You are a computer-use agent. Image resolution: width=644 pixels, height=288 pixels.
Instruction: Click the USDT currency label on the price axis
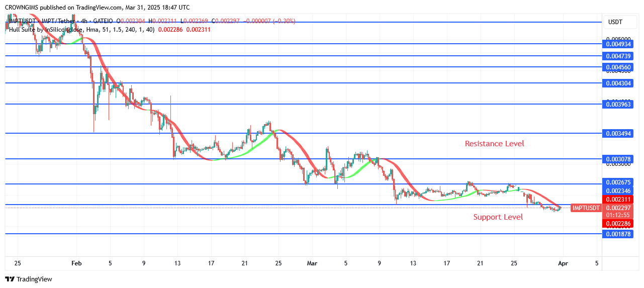click(x=615, y=22)
